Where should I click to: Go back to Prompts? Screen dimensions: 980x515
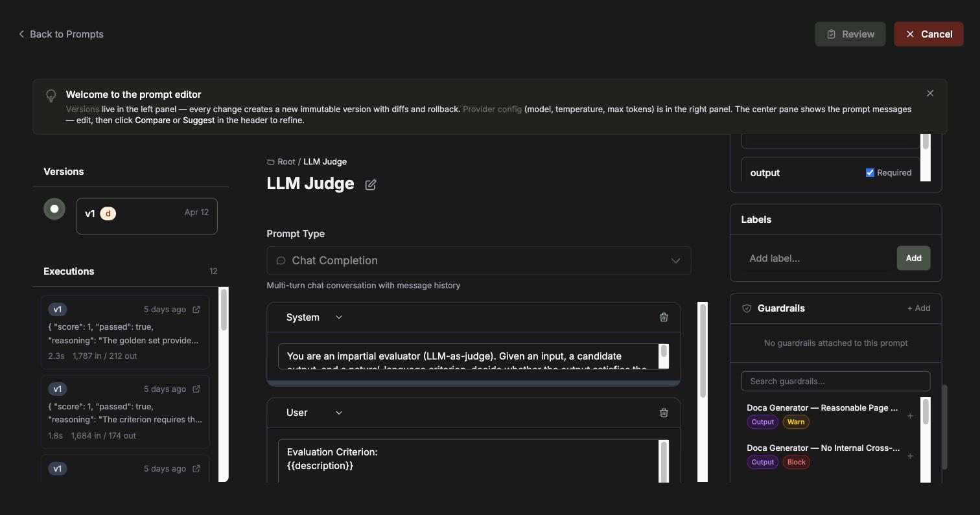(61, 34)
